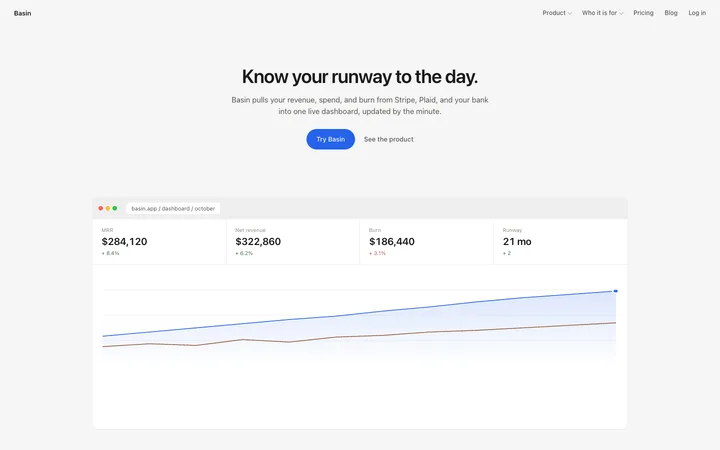Click the 6.2% net revenue change
The height and width of the screenshot is (450, 720).
point(244,253)
